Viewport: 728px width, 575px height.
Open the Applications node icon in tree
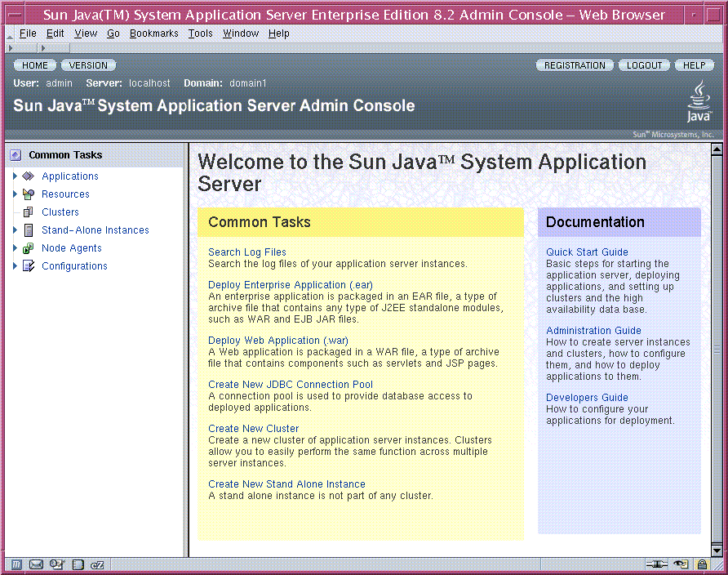(29, 176)
